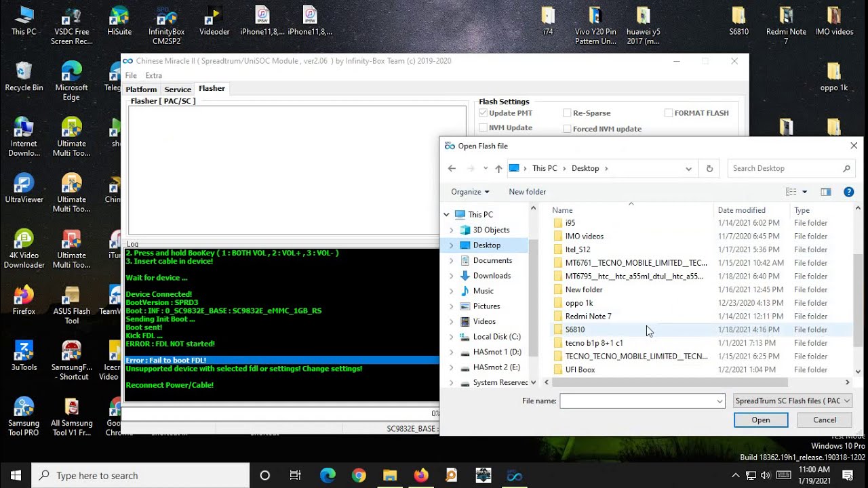Select Documents in the navigation tree

click(x=492, y=261)
